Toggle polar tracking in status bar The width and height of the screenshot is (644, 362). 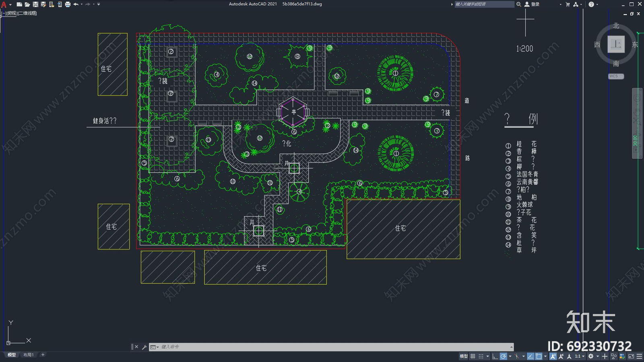[x=504, y=356]
